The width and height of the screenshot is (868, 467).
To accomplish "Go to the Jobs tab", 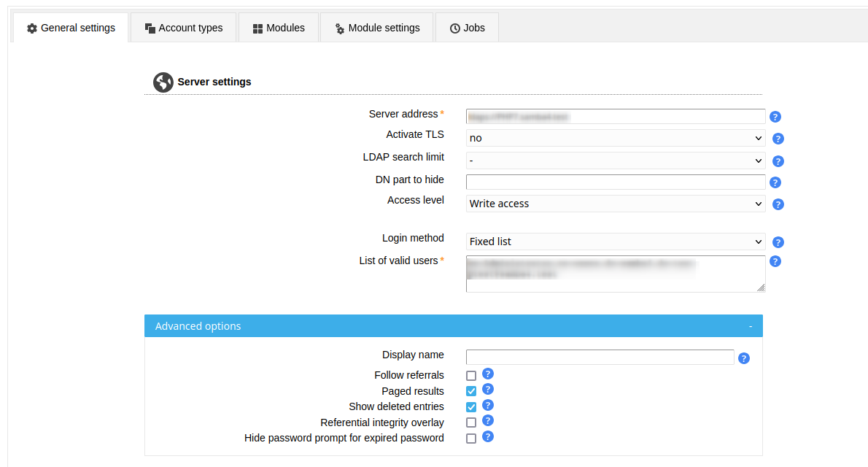I will pos(467,28).
